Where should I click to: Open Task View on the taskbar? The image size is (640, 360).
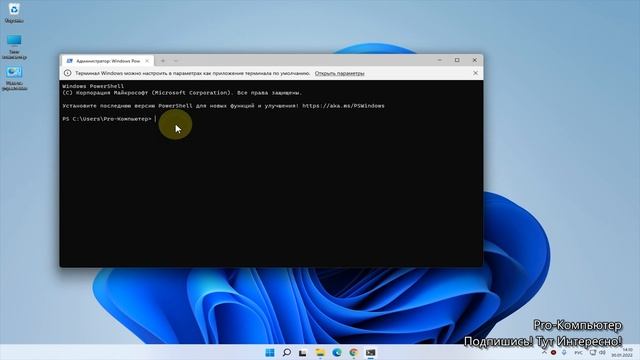[302, 352]
